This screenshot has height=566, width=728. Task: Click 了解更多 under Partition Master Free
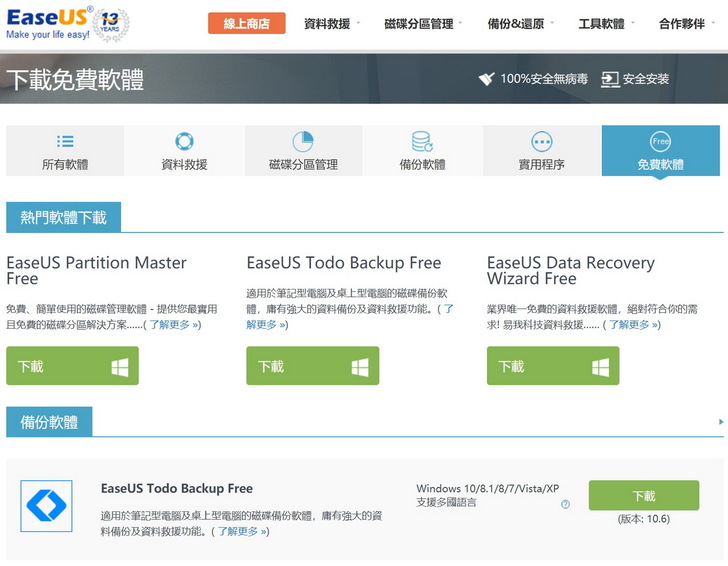174,325
